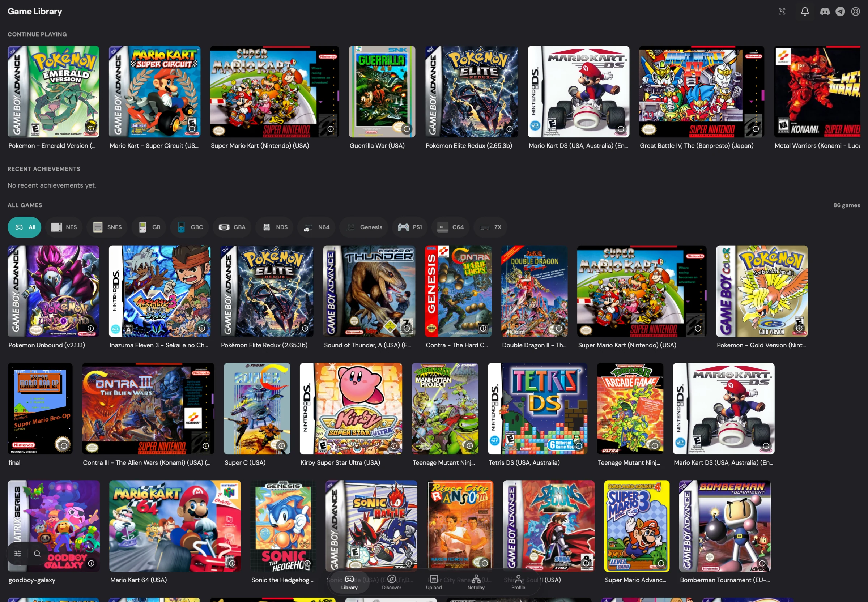Open the search magnifier icon at bottom left

point(37,553)
